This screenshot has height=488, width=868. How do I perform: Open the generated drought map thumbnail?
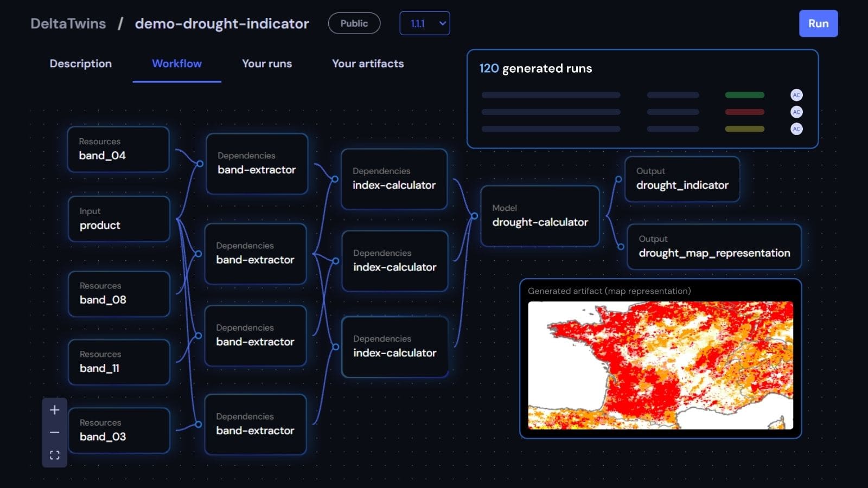[x=660, y=365]
